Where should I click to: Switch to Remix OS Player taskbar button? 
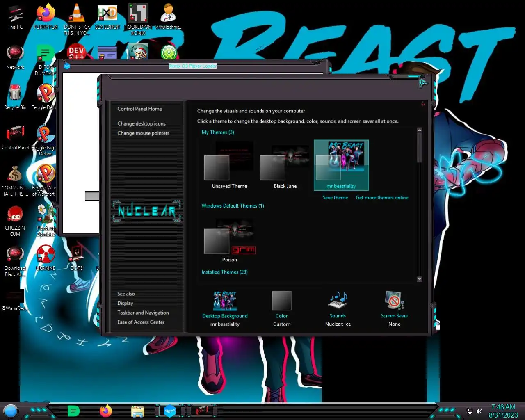pyautogui.click(x=170, y=411)
